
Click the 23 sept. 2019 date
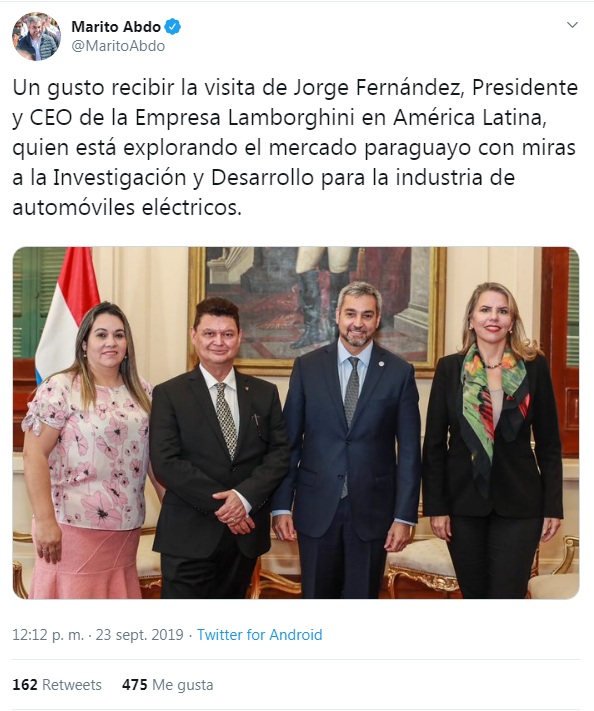pos(139,634)
